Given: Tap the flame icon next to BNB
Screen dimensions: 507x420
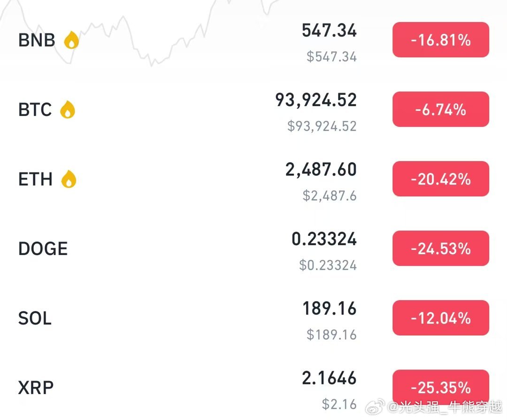Looking at the screenshot, I should (71, 40).
